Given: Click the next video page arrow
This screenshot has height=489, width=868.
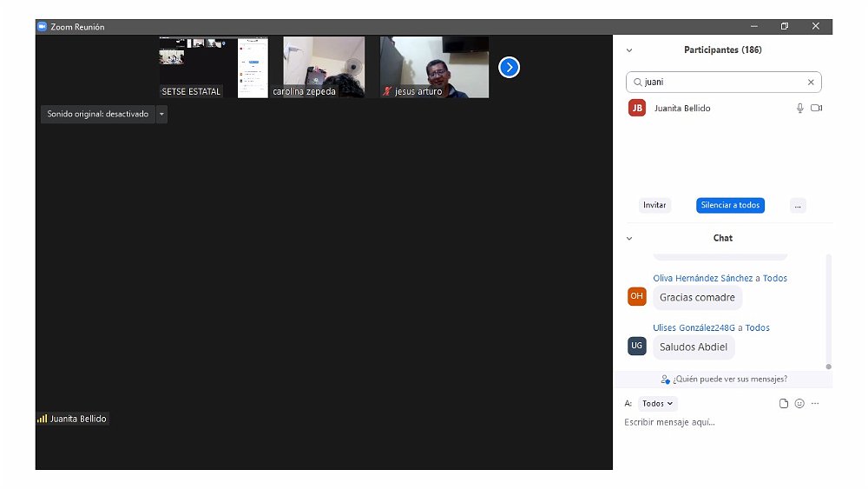Looking at the screenshot, I should point(509,67).
